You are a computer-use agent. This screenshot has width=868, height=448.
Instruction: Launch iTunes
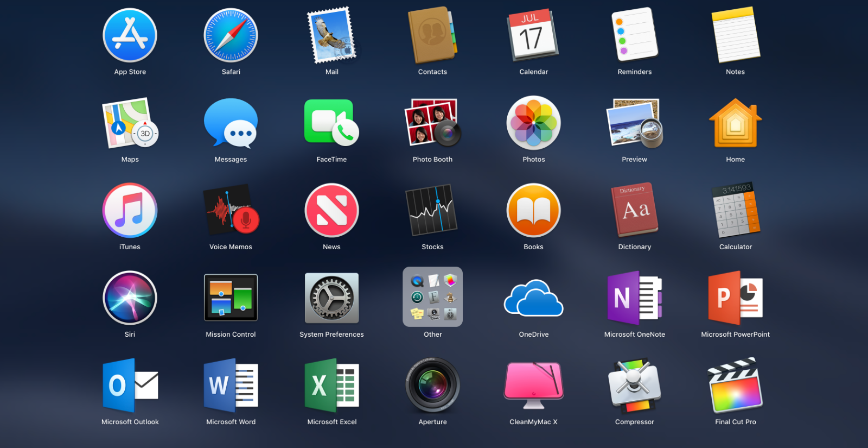130,210
